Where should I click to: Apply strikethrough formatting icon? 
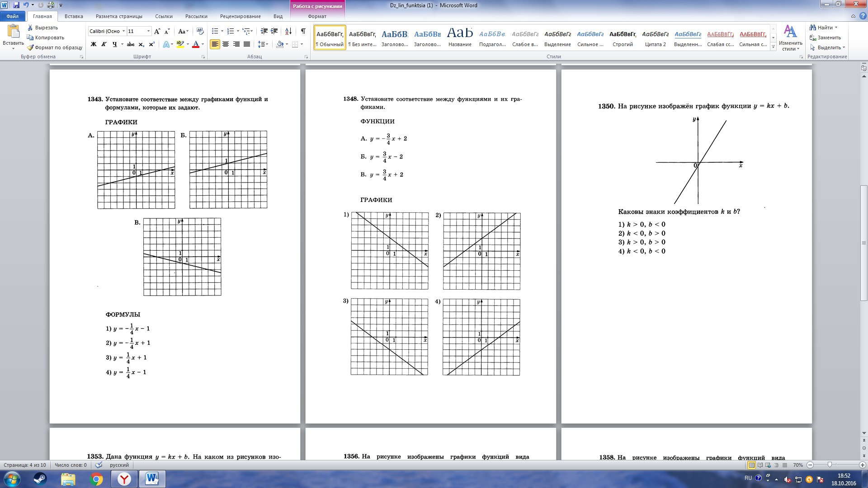pos(131,44)
